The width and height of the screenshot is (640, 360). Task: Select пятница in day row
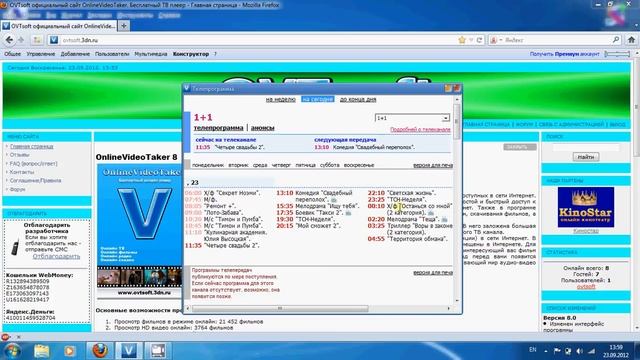tap(305, 165)
